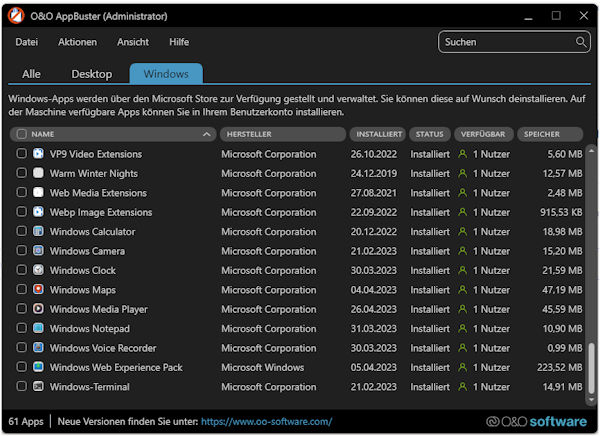Check the Warm Winter Nights checkbox
600x436 pixels.
(x=21, y=173)
